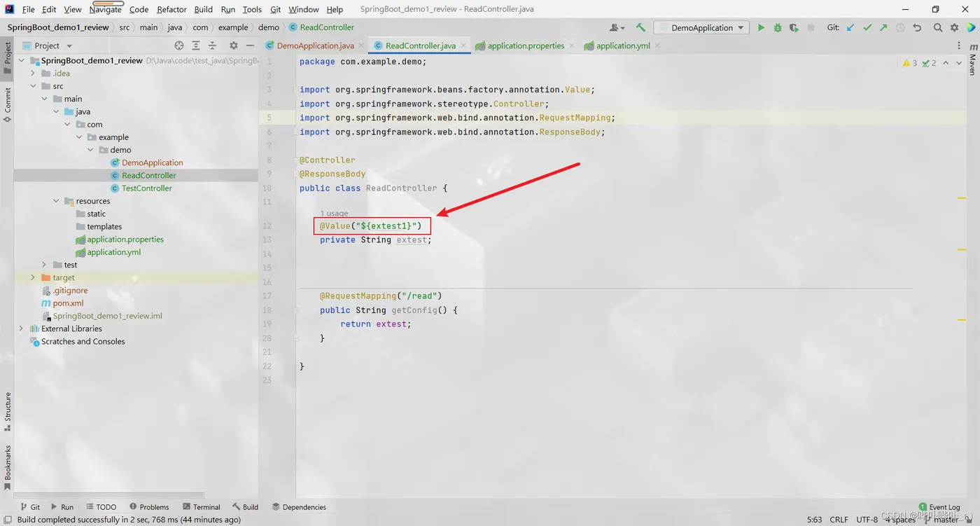This screenshot has height=526, width=980.
Task: Open the Navigate menu
Action: pyautogui.click(x=105, y=9)
